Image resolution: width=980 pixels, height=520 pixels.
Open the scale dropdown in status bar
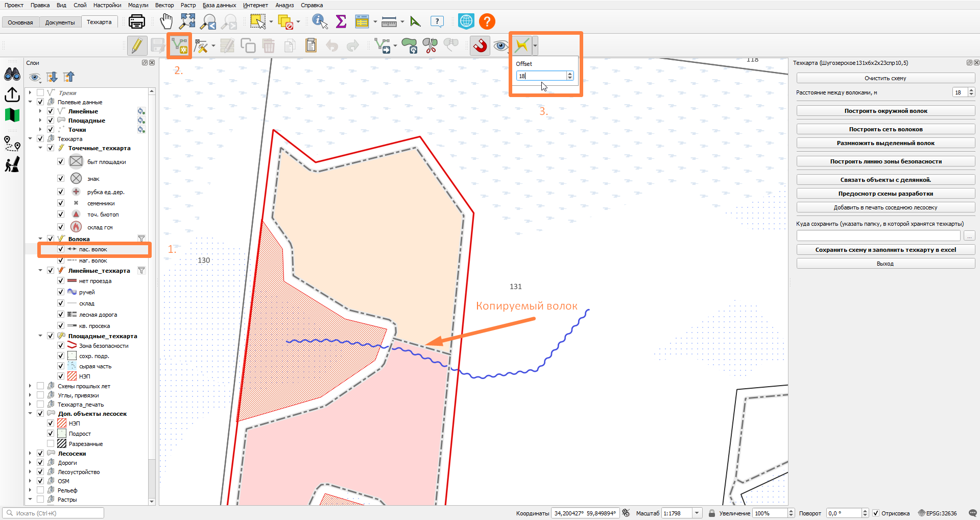(697, 513)
